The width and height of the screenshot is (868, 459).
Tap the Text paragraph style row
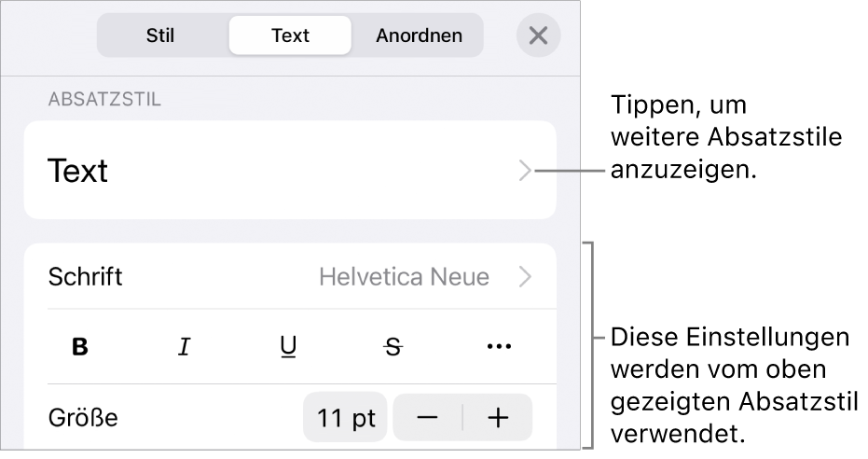[280, 171]
